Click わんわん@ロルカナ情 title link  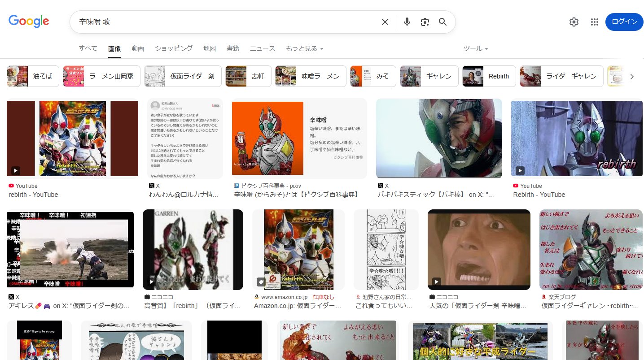coord(184,195)
